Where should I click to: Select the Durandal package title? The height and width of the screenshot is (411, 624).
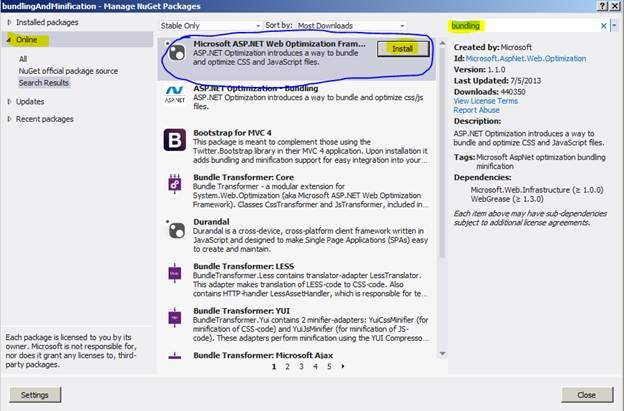[x=211, y=222]
